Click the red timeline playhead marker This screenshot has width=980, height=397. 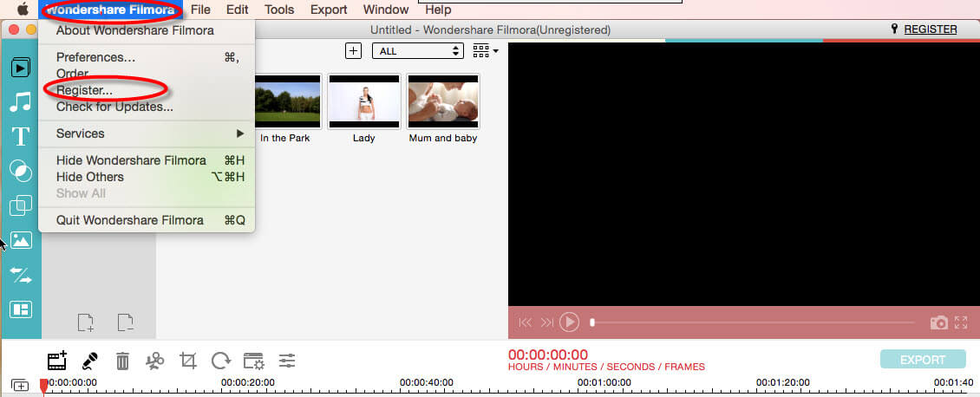click(x=43, y=387)
